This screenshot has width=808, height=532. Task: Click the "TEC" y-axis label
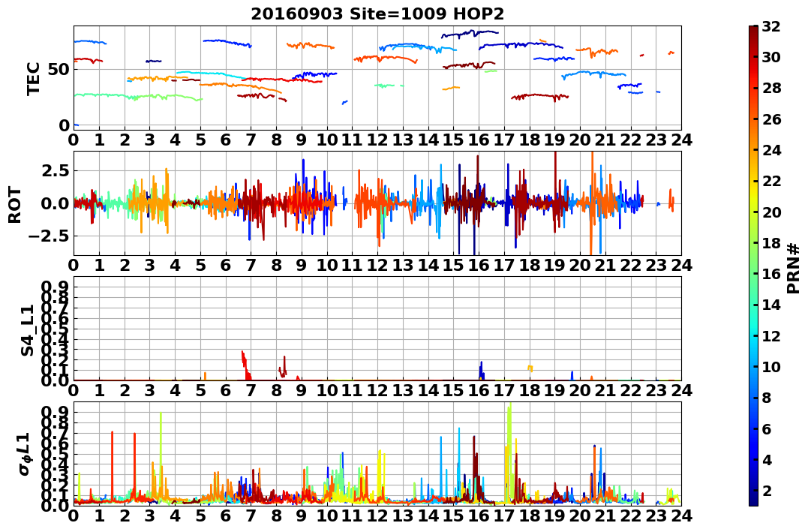point(34,78)
